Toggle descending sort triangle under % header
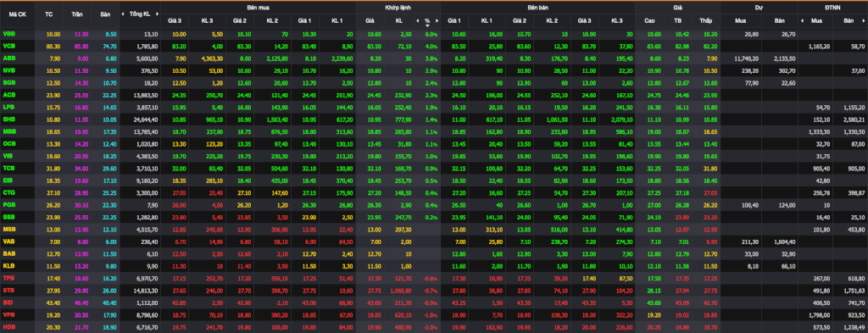Viewport: 868px width, 333px height. (x=427, y=25)
